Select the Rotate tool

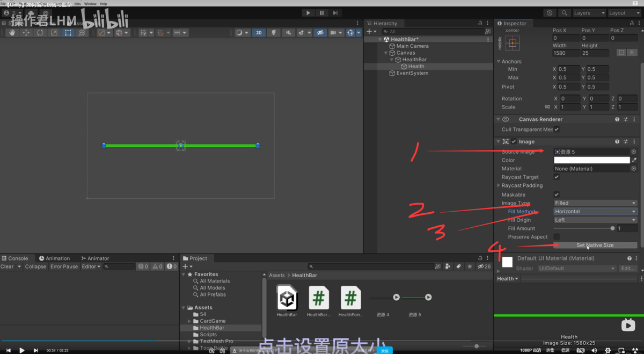pyautogui.click(x=40, y=33)
